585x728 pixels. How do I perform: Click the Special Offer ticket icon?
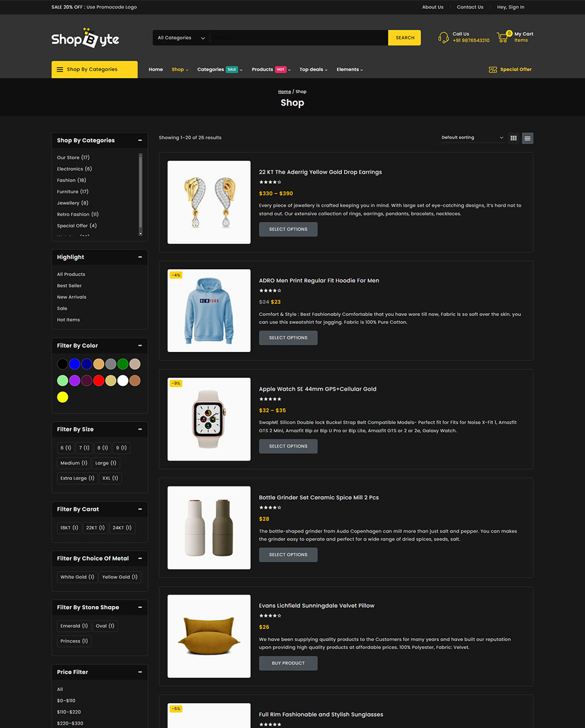[493, 70]
